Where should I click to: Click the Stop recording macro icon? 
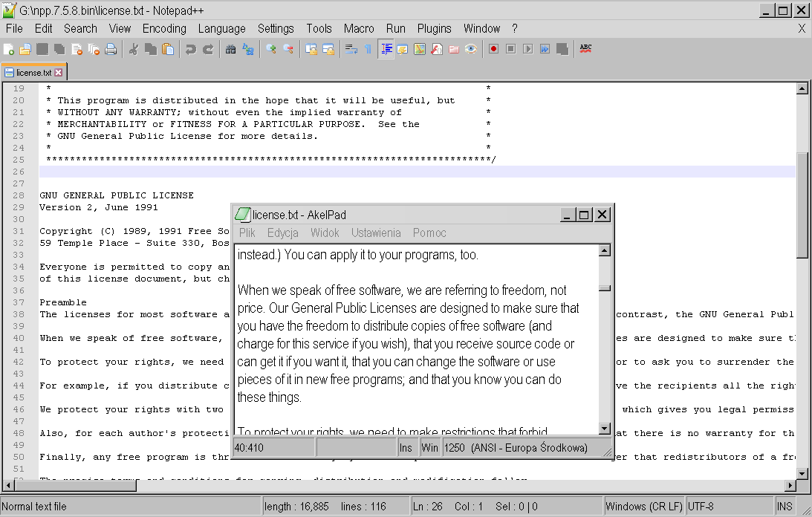[x=510, y=49]
